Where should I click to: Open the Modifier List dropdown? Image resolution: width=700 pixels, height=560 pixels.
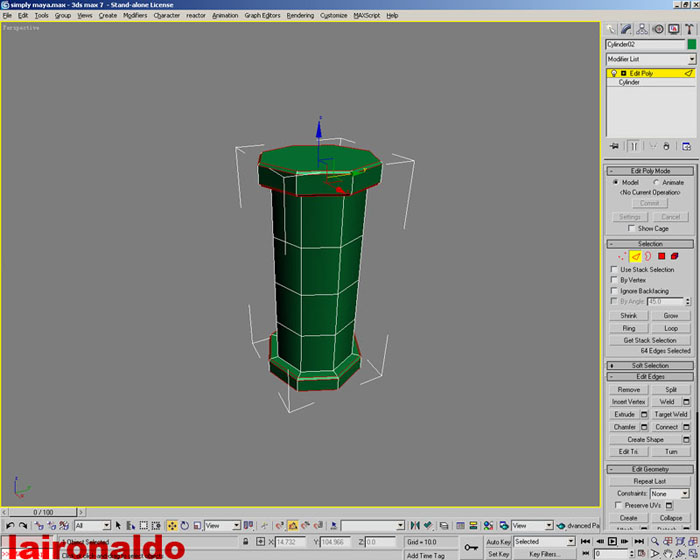691,60
